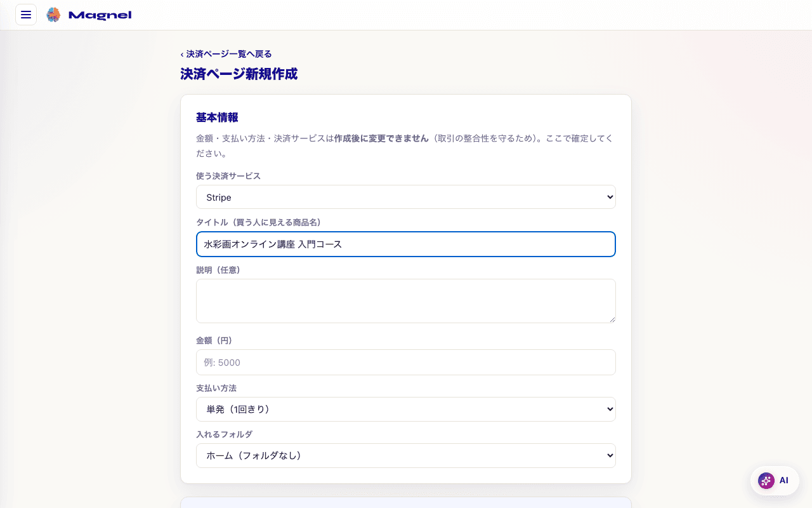Open the AI assistant button
Viewport: 812px width, 508px height.
point(775,481)
